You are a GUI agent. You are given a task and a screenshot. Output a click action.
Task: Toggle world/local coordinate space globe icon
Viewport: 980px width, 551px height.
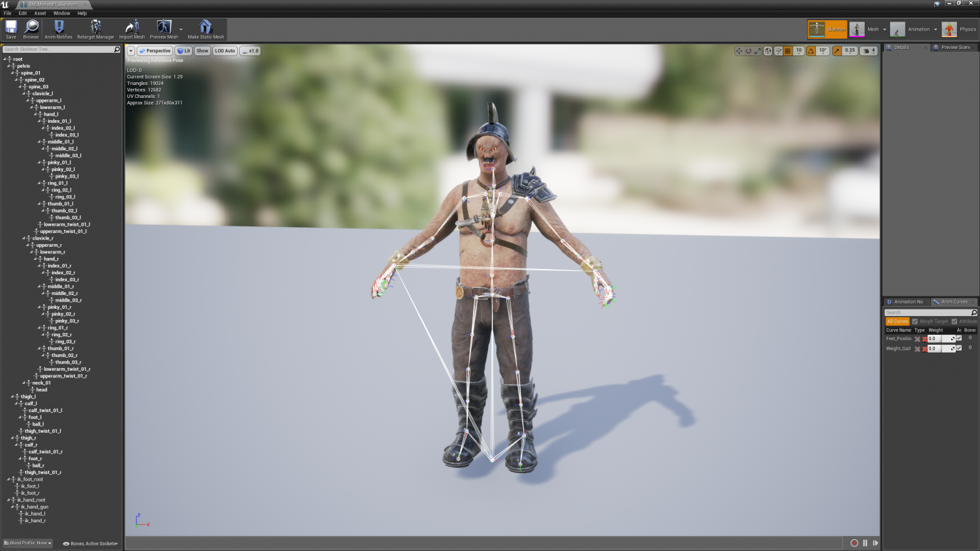pos(768,51)
